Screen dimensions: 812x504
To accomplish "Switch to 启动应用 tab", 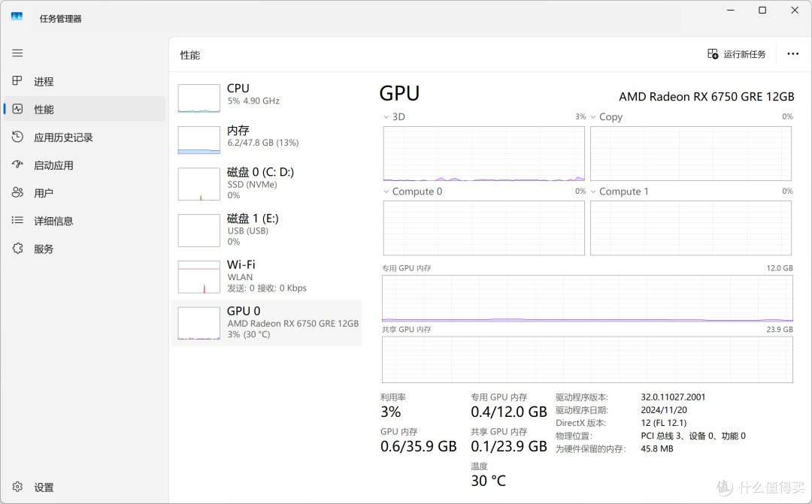I will [84, 165].
